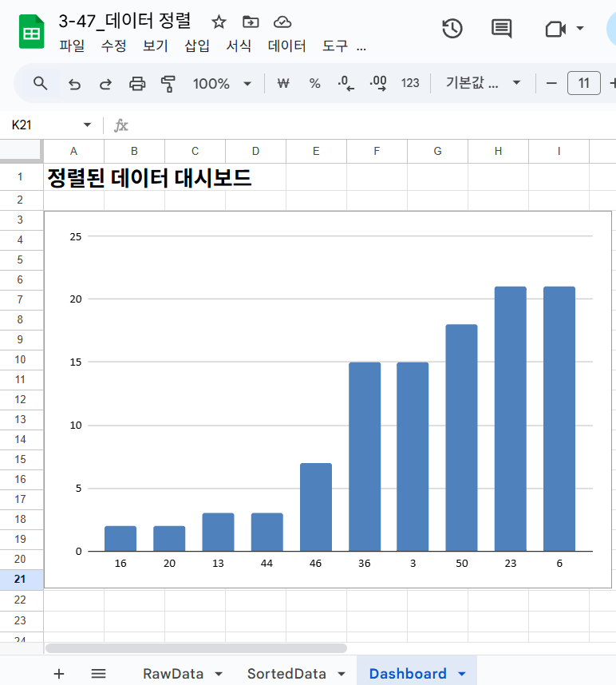
Task: Add a new sheet with plus
Action: [x=59, y=674]
